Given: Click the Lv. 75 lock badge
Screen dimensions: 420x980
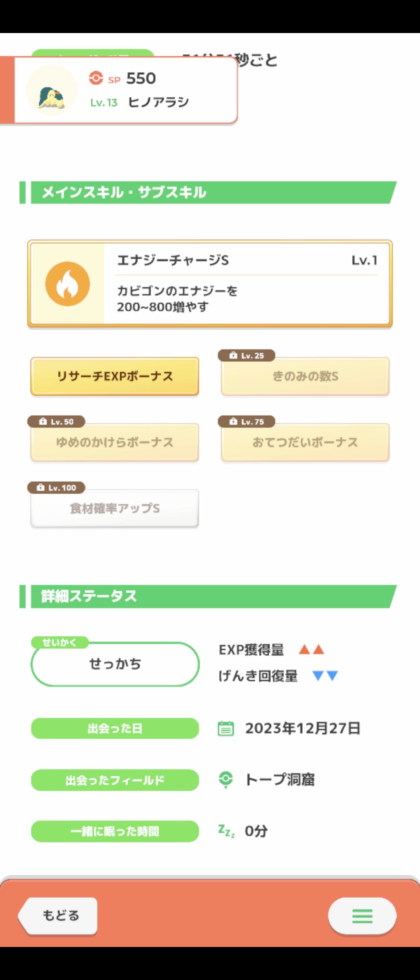Looking at the screenshot, I should (247, 422).
